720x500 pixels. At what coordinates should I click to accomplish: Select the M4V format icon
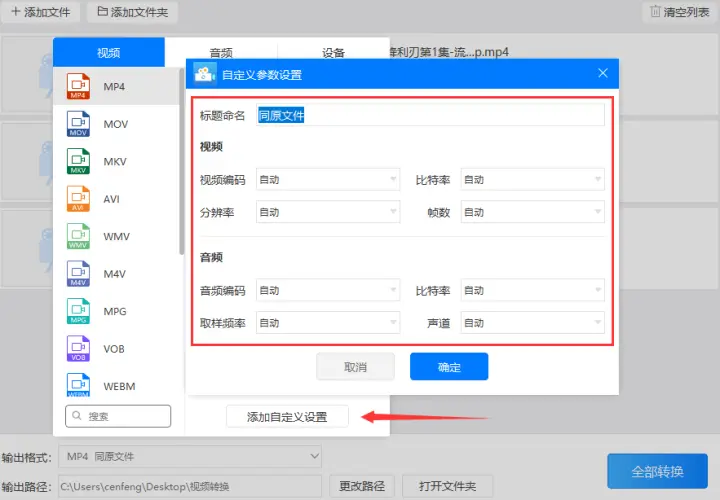(x=78, y=274)
